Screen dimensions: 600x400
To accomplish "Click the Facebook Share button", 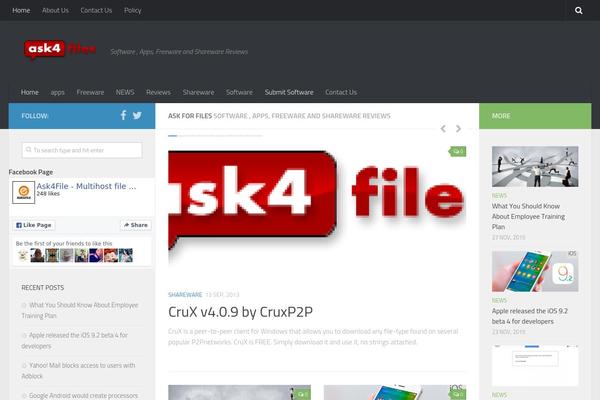I will point(136,225).
